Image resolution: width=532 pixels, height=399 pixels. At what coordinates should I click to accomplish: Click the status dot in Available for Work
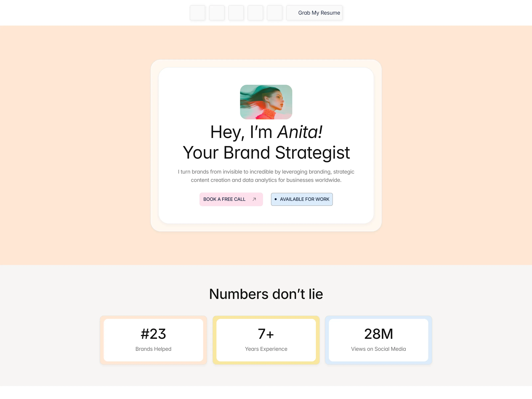pos(276,199)
